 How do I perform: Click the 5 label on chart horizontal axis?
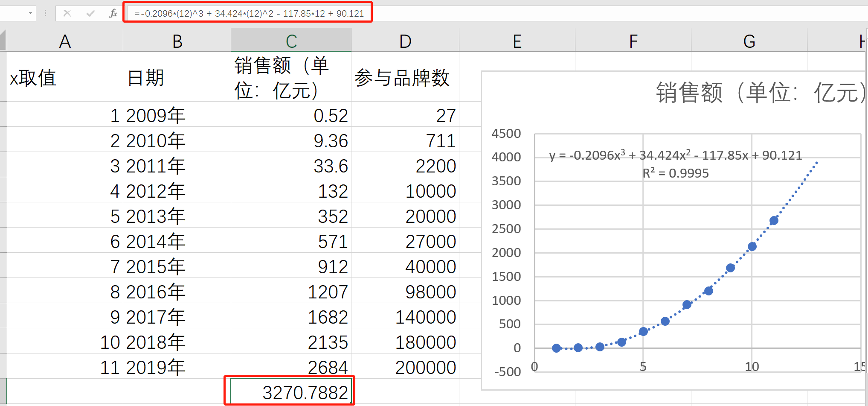pos(643,366)
